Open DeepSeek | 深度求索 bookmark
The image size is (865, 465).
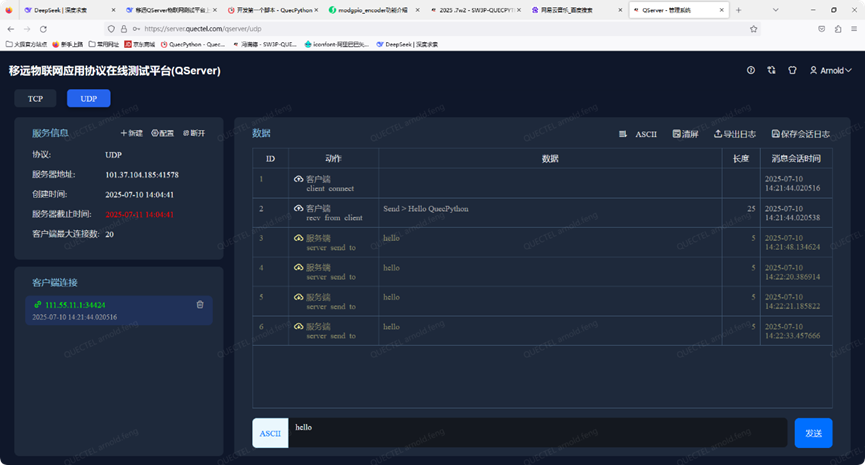407,44
